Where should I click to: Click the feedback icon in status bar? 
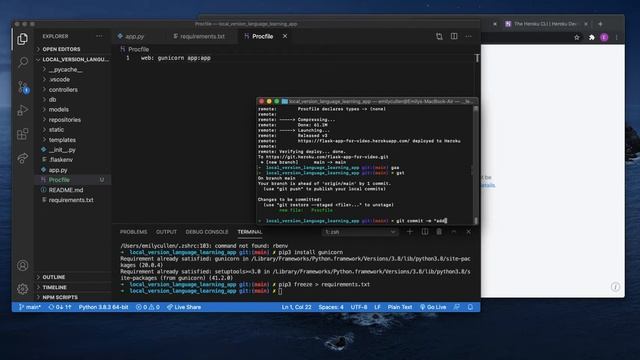point(456,307)
